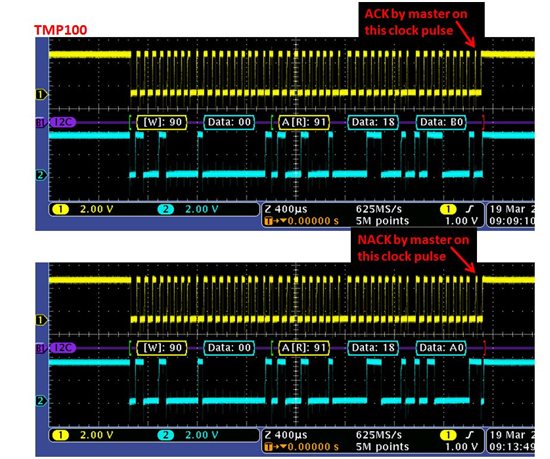The width and height of the screenshot is (550, 459).
Task: Click the 0.00000 s trigger delay, lower capture
Action: (313, 447)
